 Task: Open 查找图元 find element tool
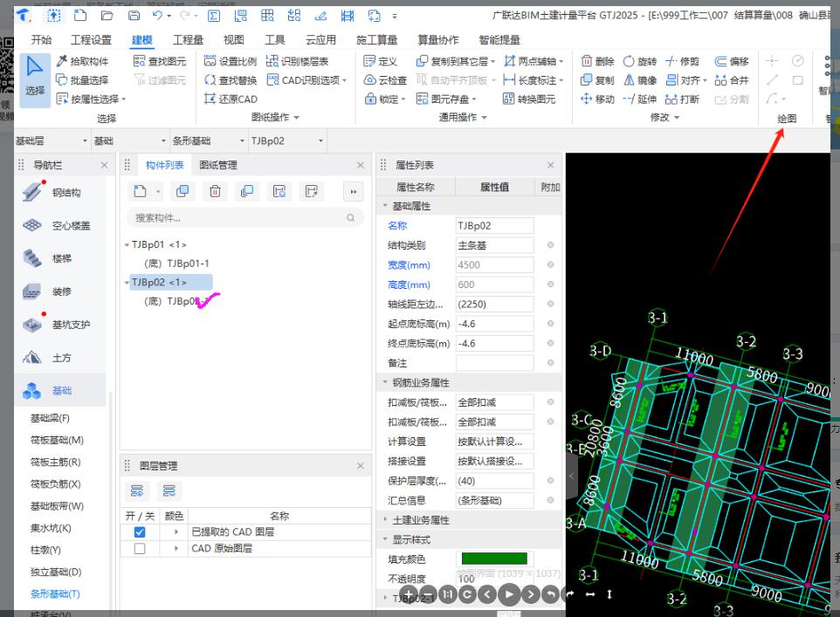click(160, 61)
